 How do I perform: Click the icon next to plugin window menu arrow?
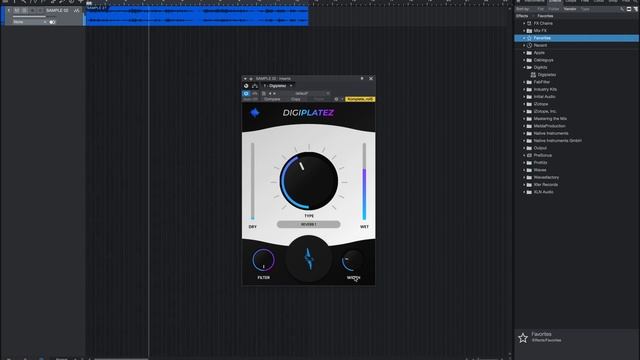pos(251,79)
